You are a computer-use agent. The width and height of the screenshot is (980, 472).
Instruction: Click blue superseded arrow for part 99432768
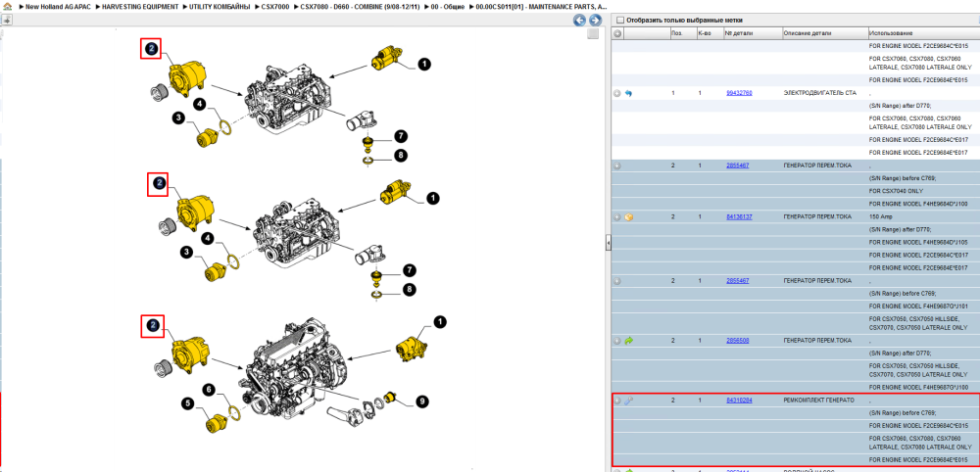[x=629, y=93]
